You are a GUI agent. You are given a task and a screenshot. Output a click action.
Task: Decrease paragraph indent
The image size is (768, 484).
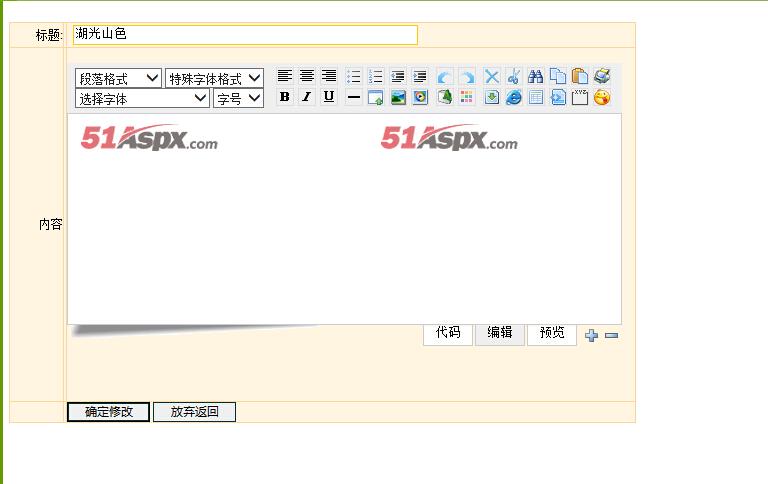tap(398, 76)
